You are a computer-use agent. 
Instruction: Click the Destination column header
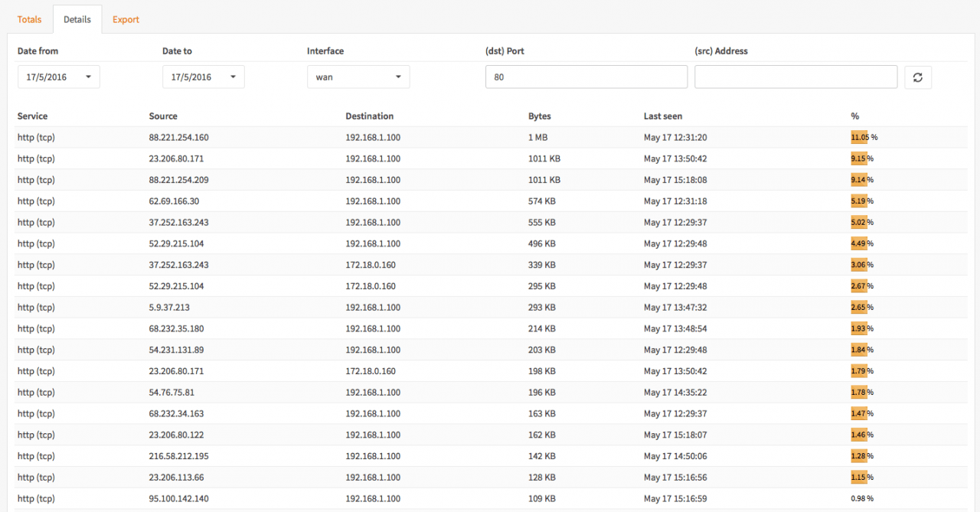[x=369, y=116]
